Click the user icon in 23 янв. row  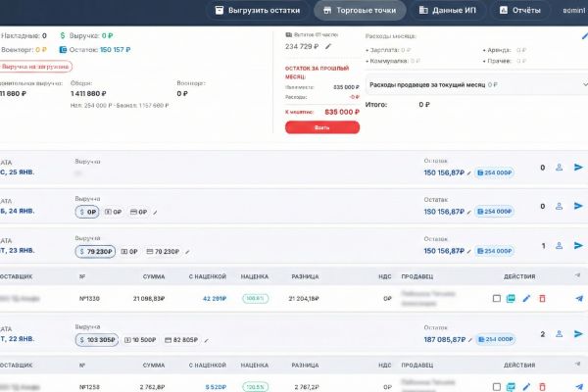click(559, 246)
